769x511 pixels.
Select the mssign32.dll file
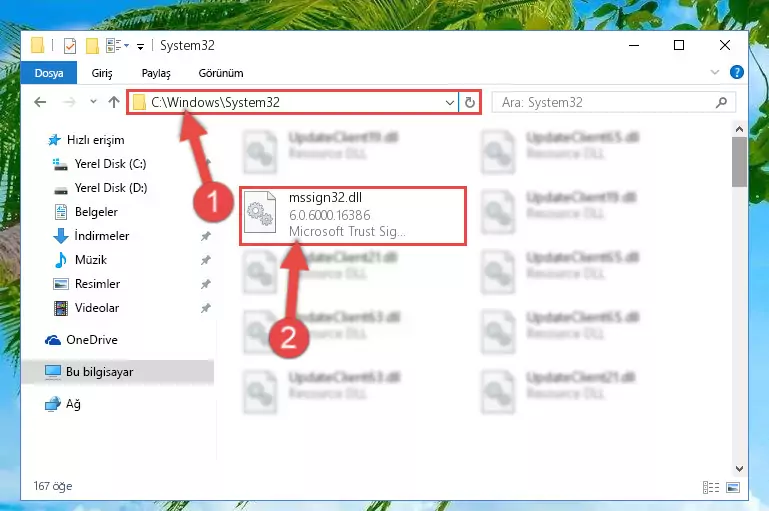click(353, 215)
